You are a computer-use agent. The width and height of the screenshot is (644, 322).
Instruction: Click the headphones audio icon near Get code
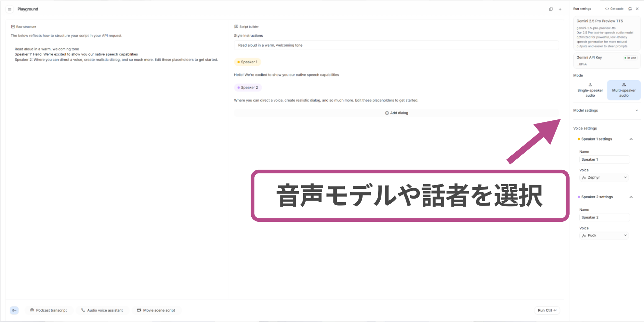coord(630,9)
